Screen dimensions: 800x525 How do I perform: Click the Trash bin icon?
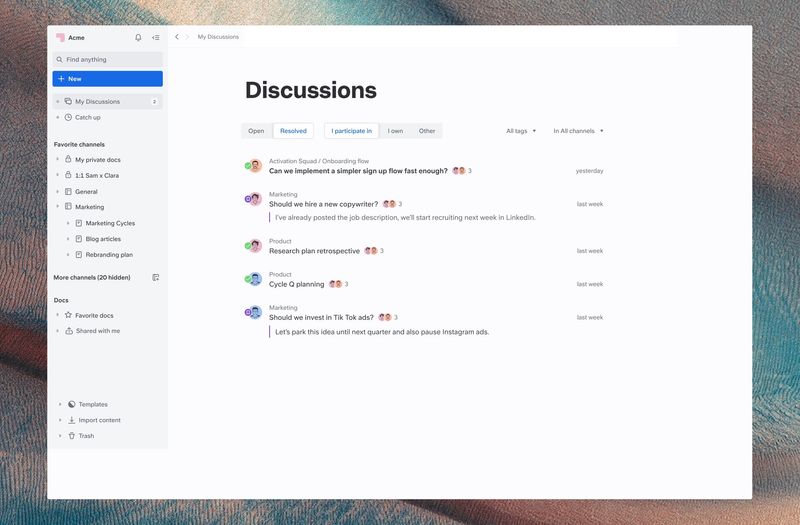72,436
